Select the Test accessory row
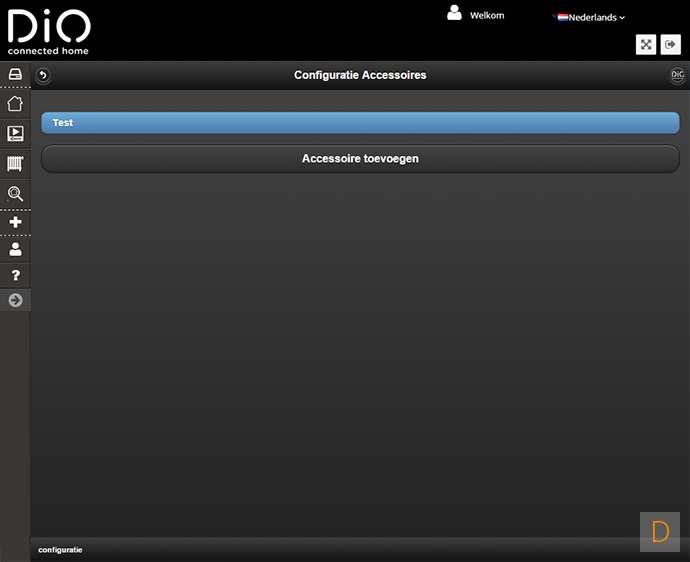 point(360,123)
